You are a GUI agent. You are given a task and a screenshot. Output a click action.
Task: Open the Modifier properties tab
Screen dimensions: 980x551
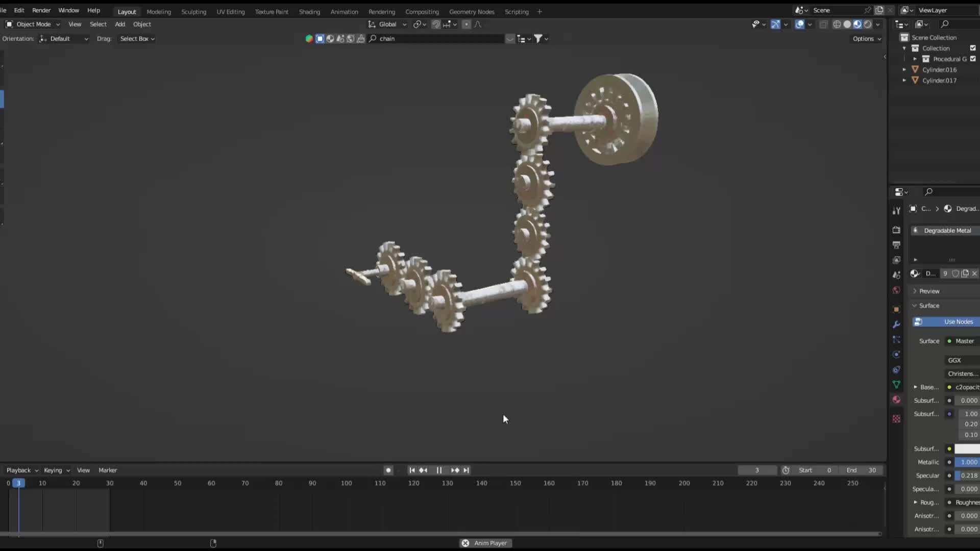(897, 324)
